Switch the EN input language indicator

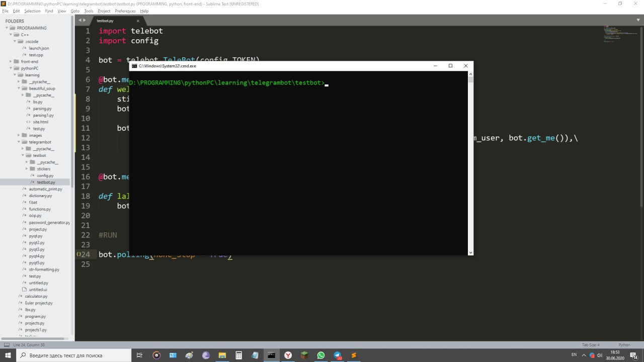tap(574, 355)
